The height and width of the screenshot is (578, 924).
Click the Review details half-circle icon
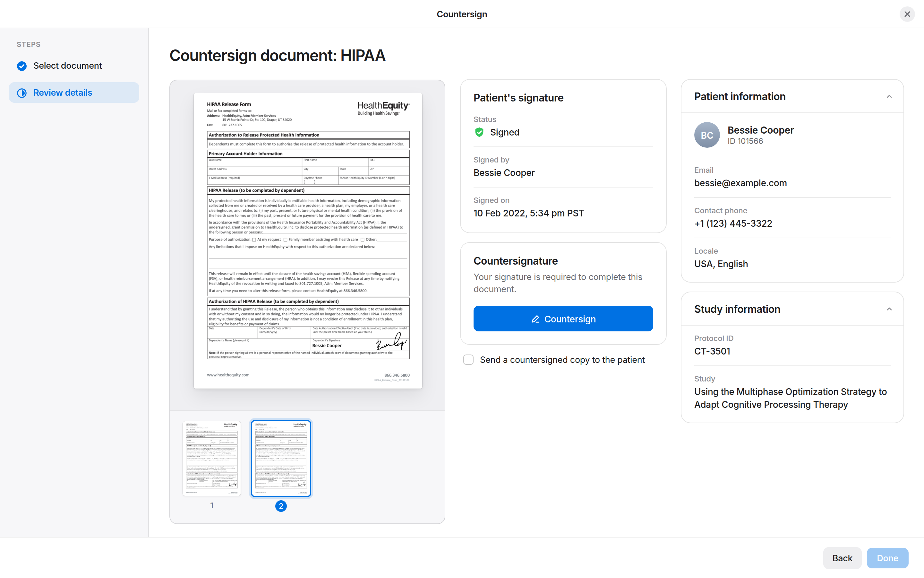(22, 93)
